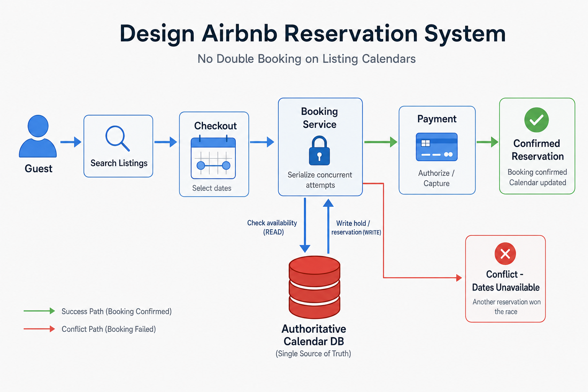Select the Search Listings box label

[x=119, y=163]
